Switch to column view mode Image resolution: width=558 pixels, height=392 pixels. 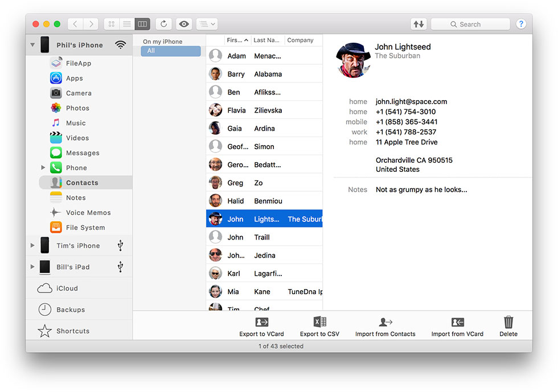pos(142,24)
